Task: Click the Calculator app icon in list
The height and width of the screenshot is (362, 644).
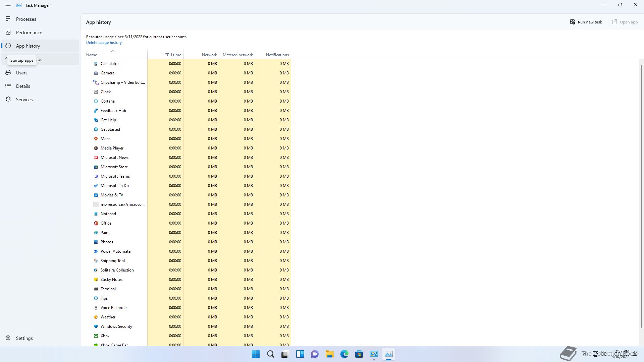Action: point(96,64)
